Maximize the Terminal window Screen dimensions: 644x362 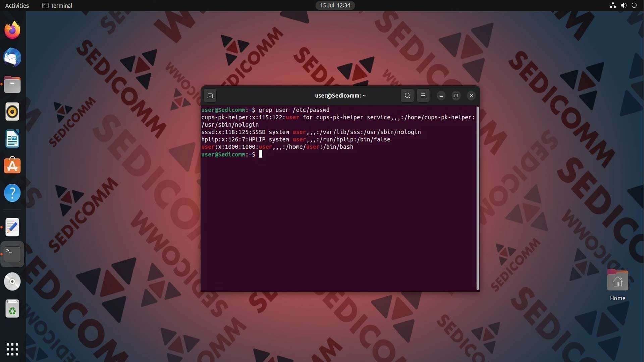pos(456,96)
